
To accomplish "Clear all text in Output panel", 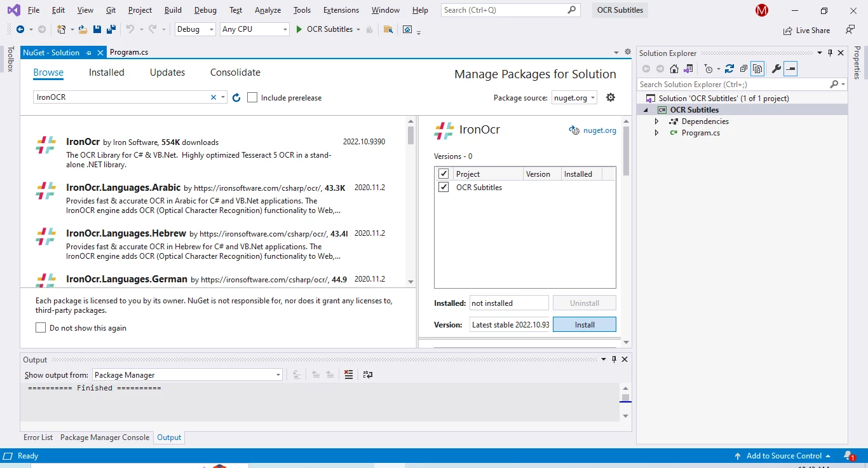I will click(348, 375).
